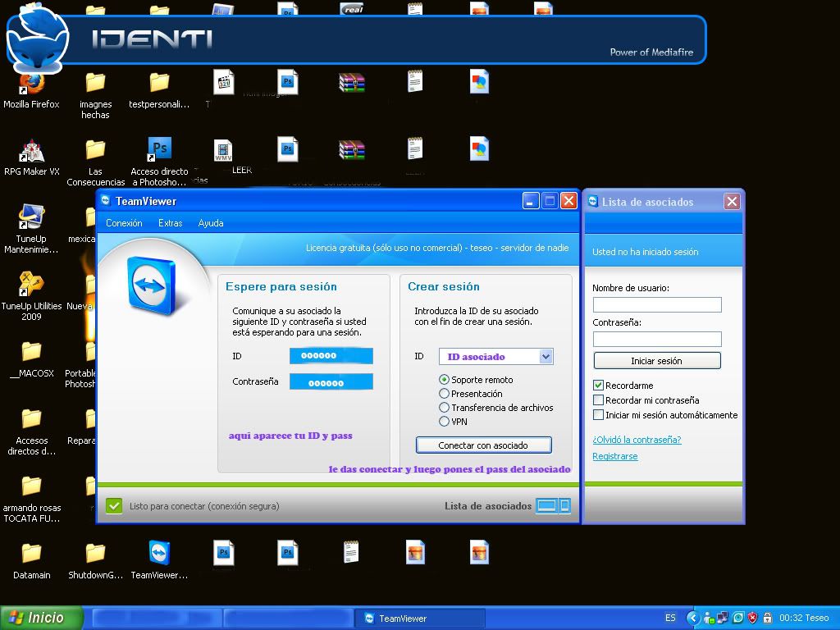The height and width of the screenshot is (630, 840).
Task: Switch to TeamViewer in the taskbar
Action: point(421,619)
